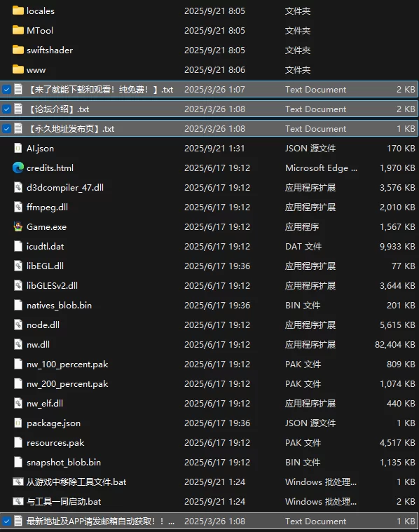Viewport: 419px width, 532px height.
Task: Click the package.json file icon
Action: click(x=18, y=423)
